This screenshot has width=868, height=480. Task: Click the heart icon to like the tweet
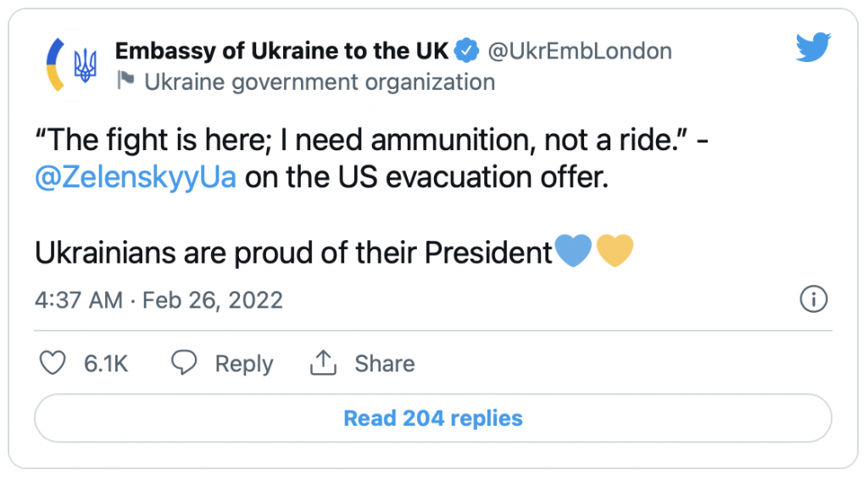[53, 364]
